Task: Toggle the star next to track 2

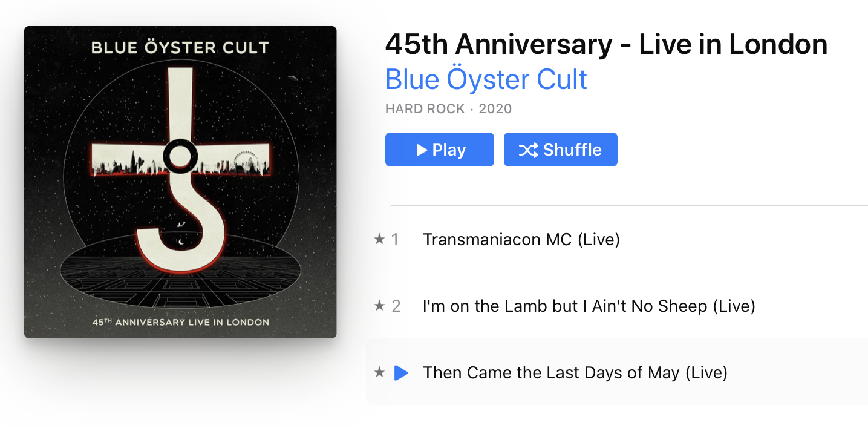Action: click(379, 306)
